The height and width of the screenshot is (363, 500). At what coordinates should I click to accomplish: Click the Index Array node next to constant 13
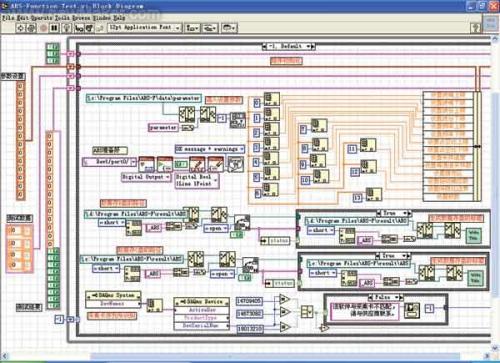[x=374, y=195]
